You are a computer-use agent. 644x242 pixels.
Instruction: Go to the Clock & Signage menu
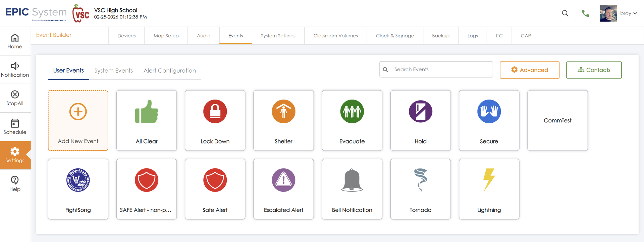click(395, 36)
